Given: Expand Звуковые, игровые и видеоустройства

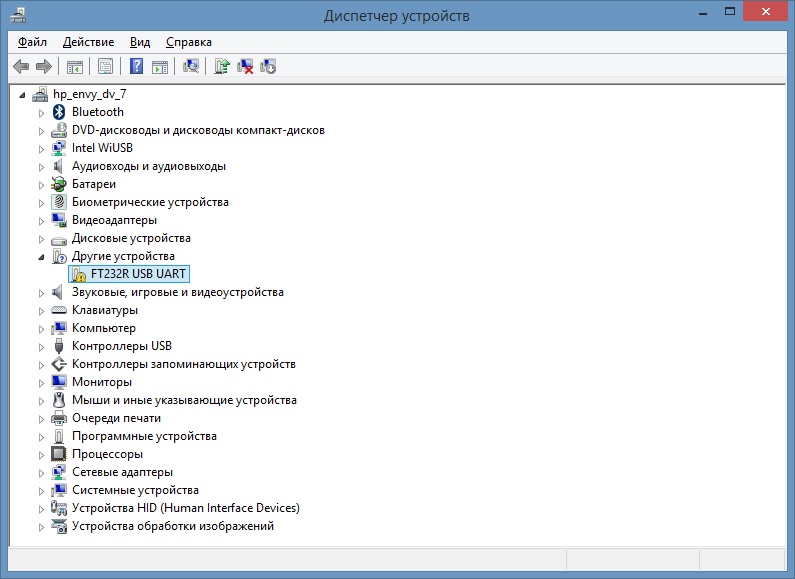Looking at the screenshot, I should point(41,293).
